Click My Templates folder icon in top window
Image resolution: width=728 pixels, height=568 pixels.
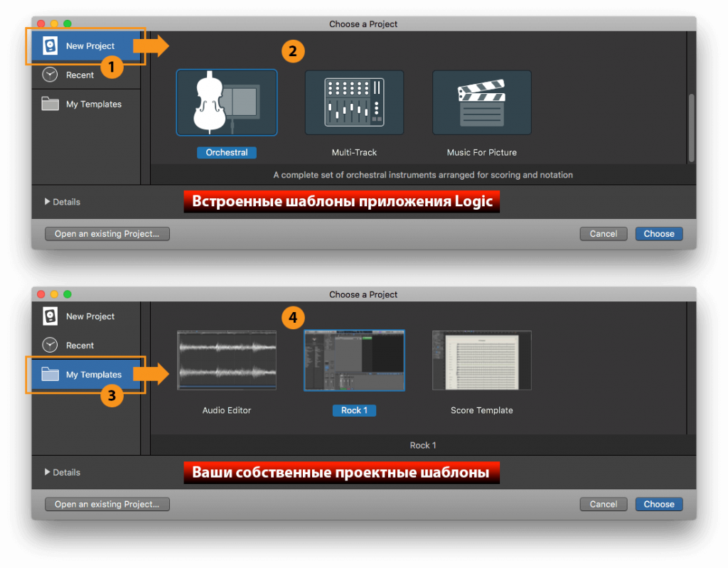tap(50, 104)
